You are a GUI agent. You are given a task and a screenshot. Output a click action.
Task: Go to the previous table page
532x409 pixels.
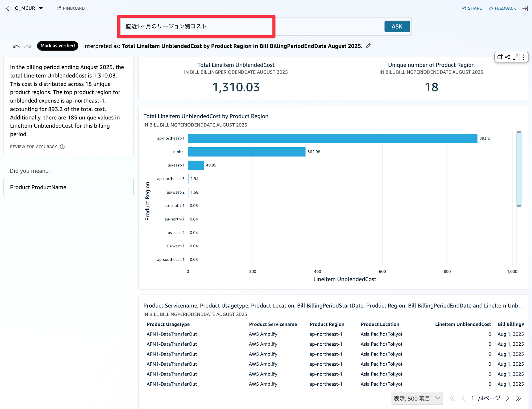463,398
